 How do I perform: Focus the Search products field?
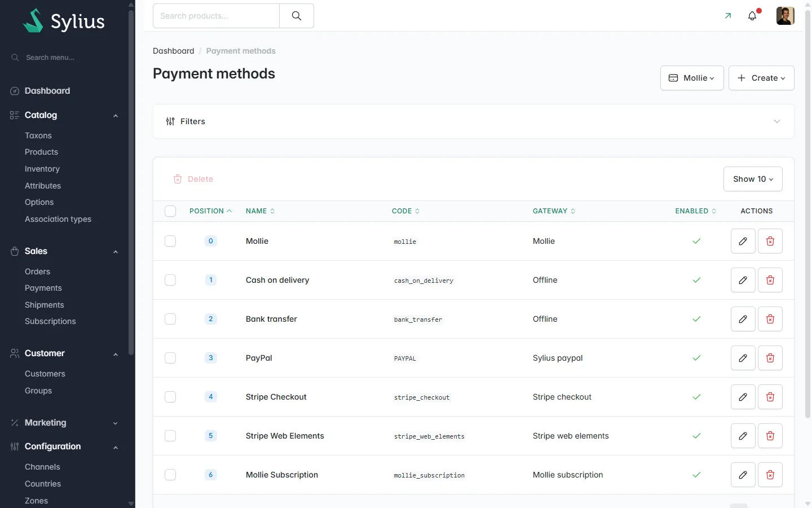point(217,16)
